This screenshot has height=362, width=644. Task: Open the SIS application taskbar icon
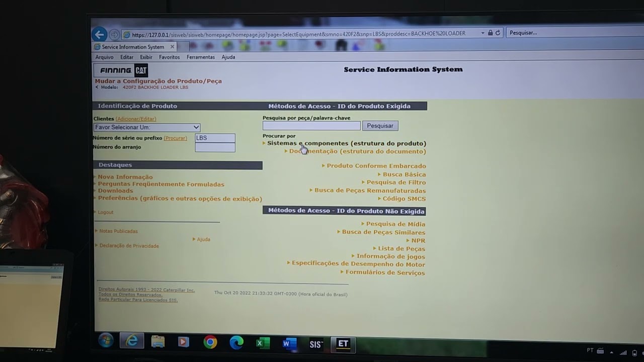pos(316,344)
